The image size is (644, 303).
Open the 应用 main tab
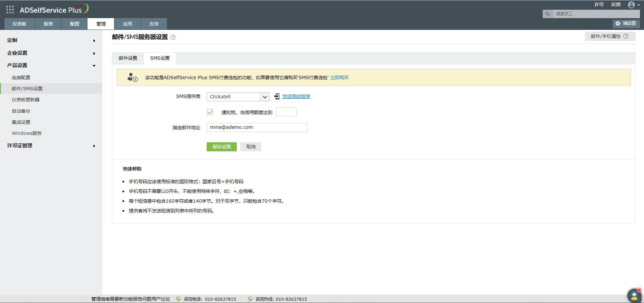tap(127, 24)
